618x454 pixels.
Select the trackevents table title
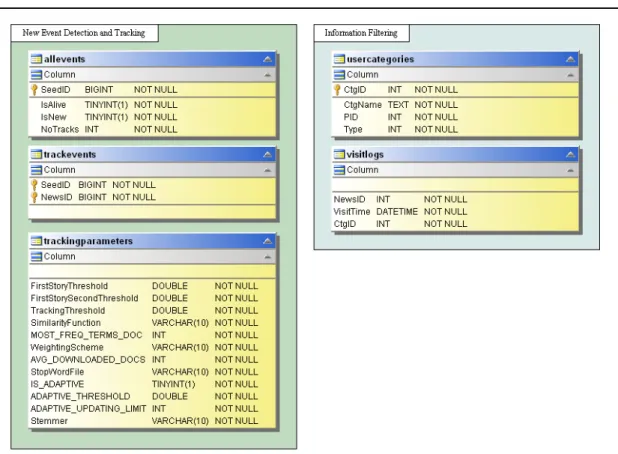coord(70,154)
